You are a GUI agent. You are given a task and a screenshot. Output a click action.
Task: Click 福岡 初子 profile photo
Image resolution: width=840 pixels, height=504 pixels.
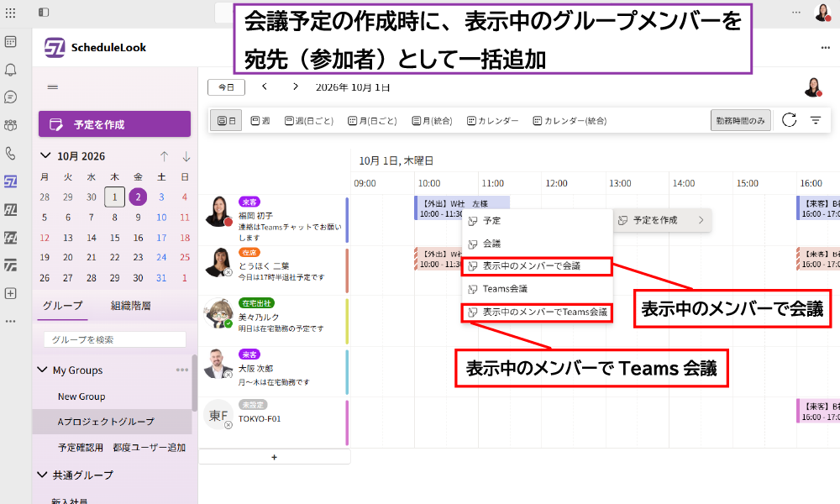pos(218,211)
